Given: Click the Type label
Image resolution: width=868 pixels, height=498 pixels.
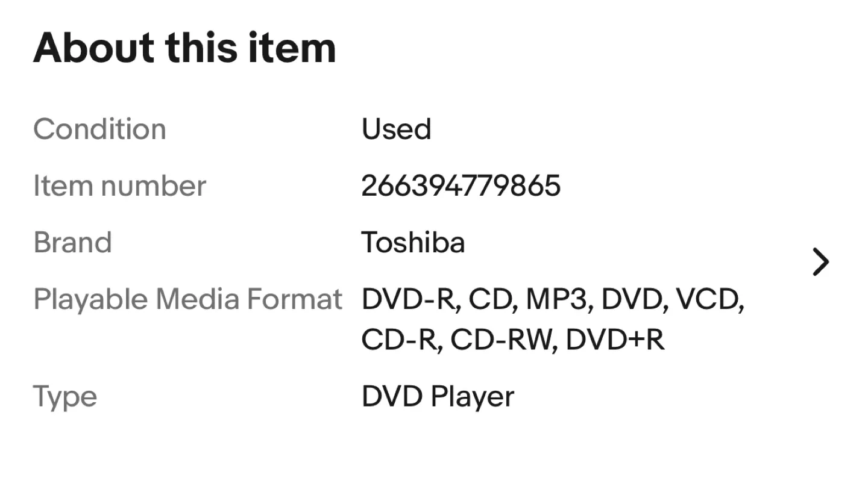Looking at the screenshot, I should pyautogui.click(x=65, y=396).
